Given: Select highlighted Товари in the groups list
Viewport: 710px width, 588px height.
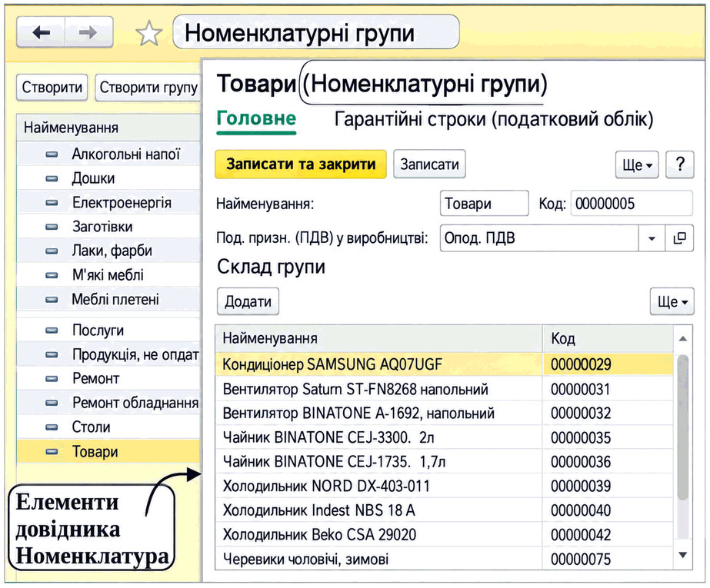Looking at the screenshot, I should (x=108, y=451).
